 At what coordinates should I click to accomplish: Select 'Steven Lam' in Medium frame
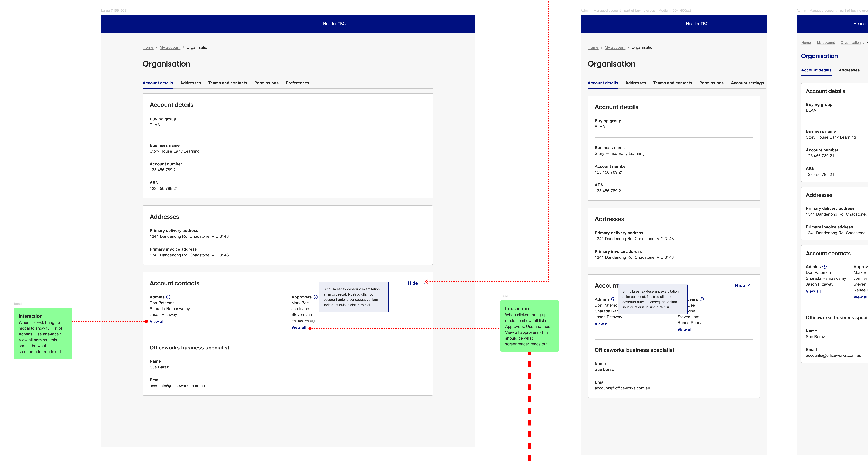coord(688,317)
